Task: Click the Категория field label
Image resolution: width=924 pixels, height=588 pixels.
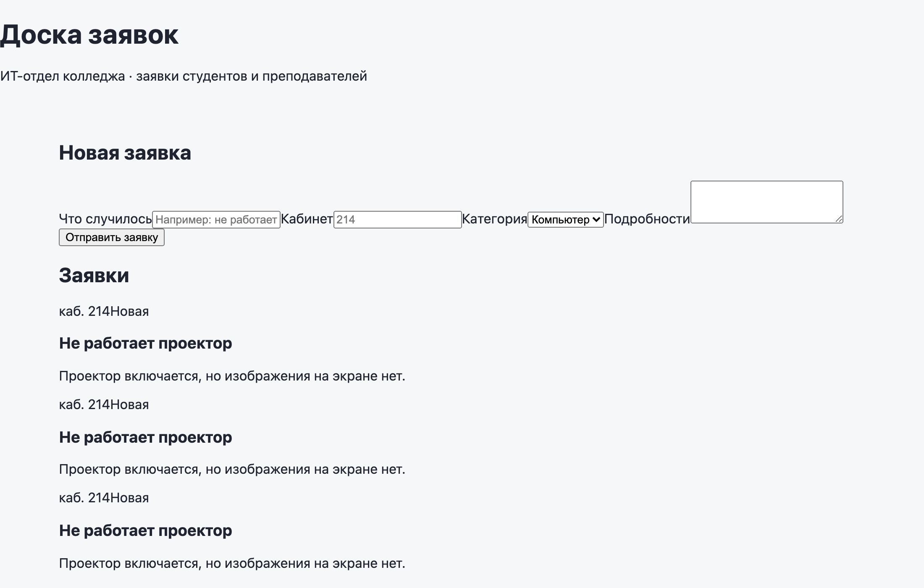Action: (494, 219)
